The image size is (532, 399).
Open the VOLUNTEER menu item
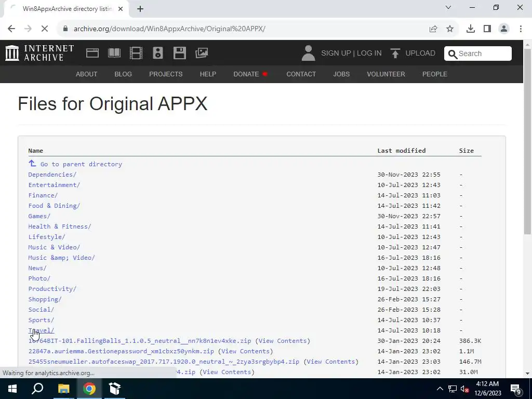coord(386,74)
